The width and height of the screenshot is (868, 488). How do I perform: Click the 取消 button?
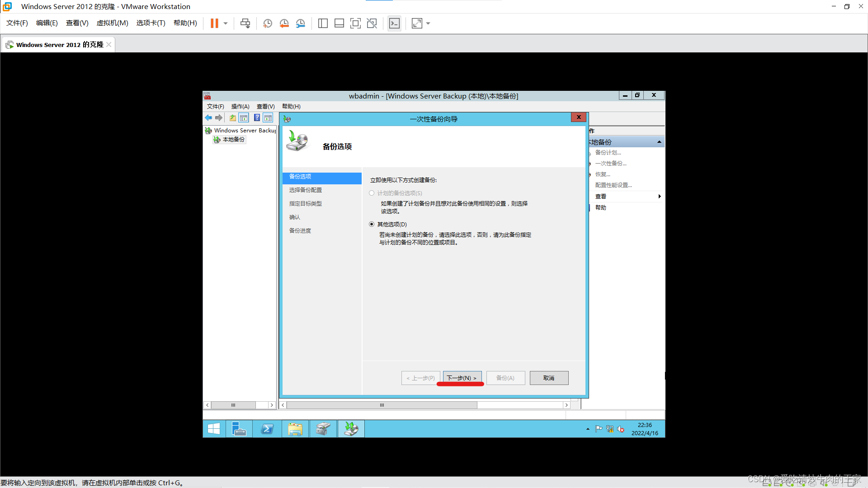(549, 378)
